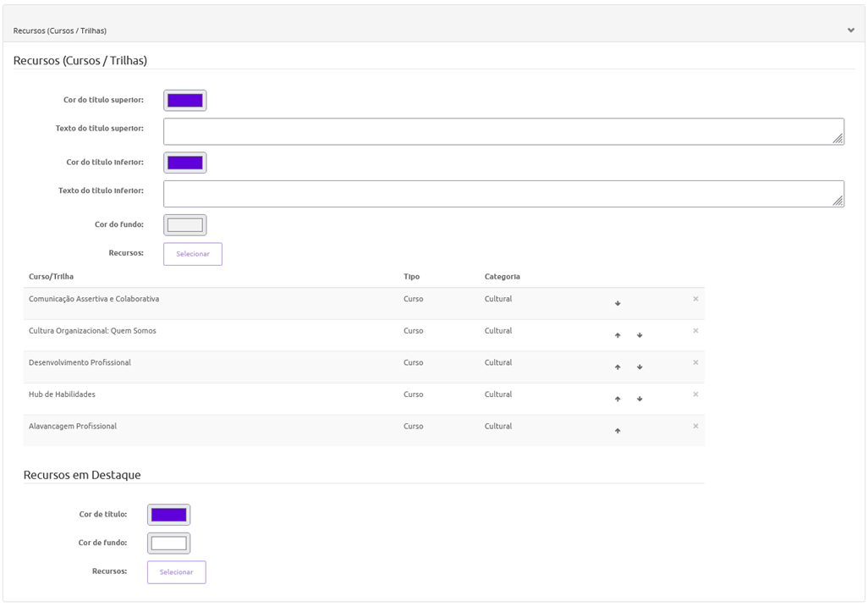Move Alavancagem Profissional row up
Viewport: 868px width, 607px height.
pyautogui.click(x=618, y=430)
